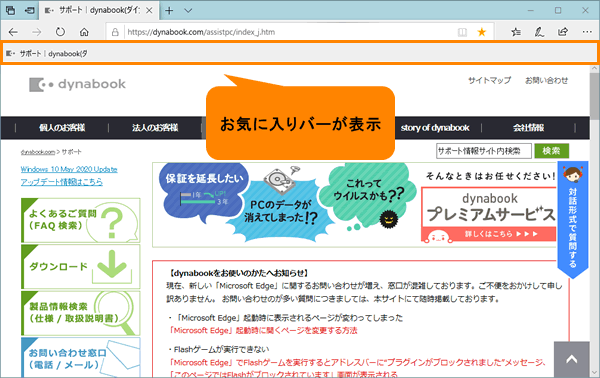Open Microsoft Edge 起動時に開くページを変更する方法 link
600x378 pixels.
[x=263, y=330]
